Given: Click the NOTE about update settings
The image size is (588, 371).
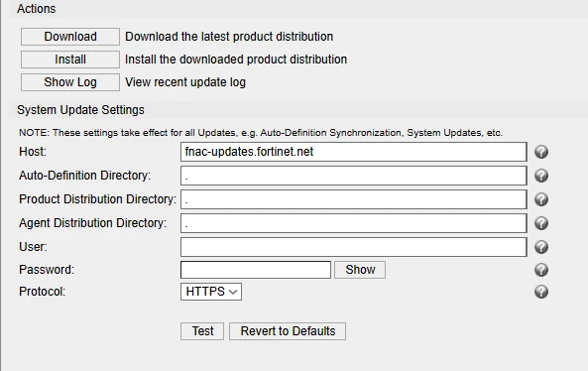Looking at the screenshot, I should point(261,133).
